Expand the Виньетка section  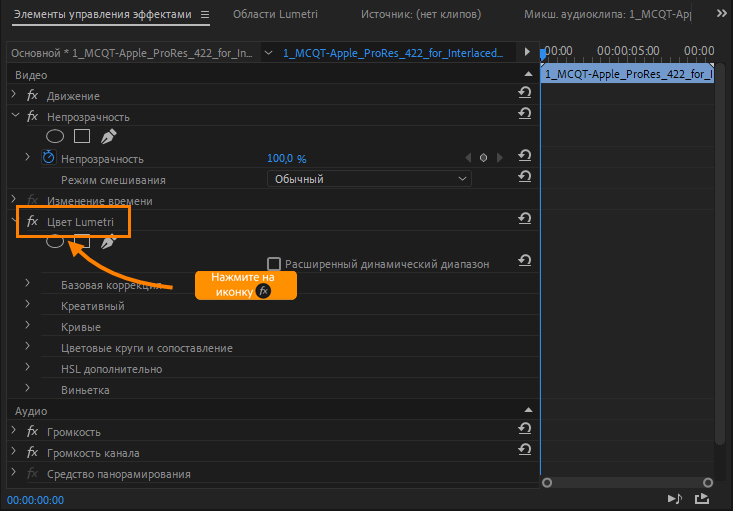[x=28, y=389]
